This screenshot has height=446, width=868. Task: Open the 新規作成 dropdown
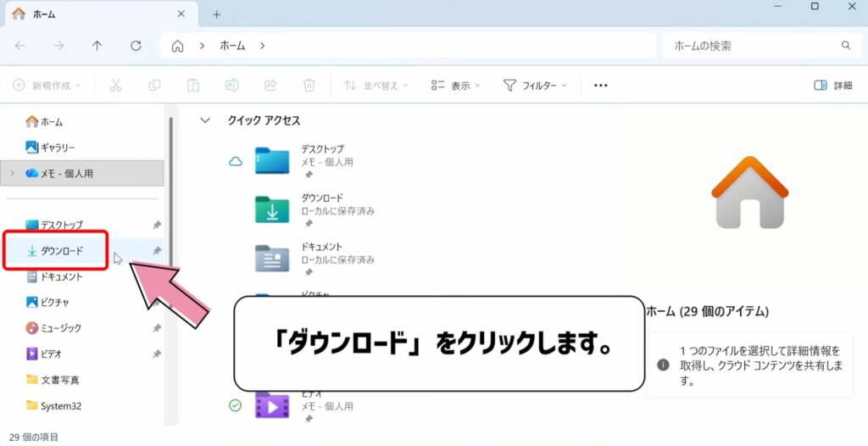tap(47, 86)
